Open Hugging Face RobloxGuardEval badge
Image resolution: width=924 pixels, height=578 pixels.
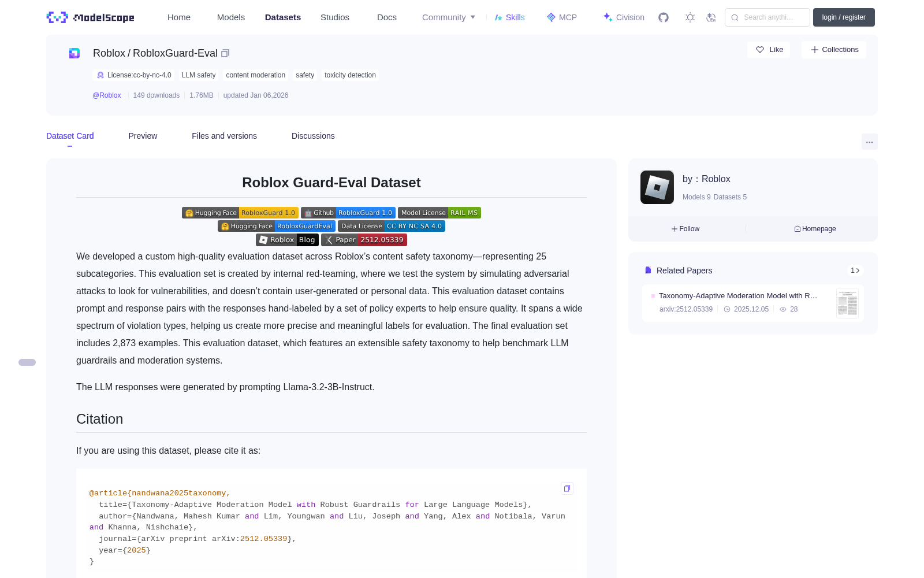point(277,226)
